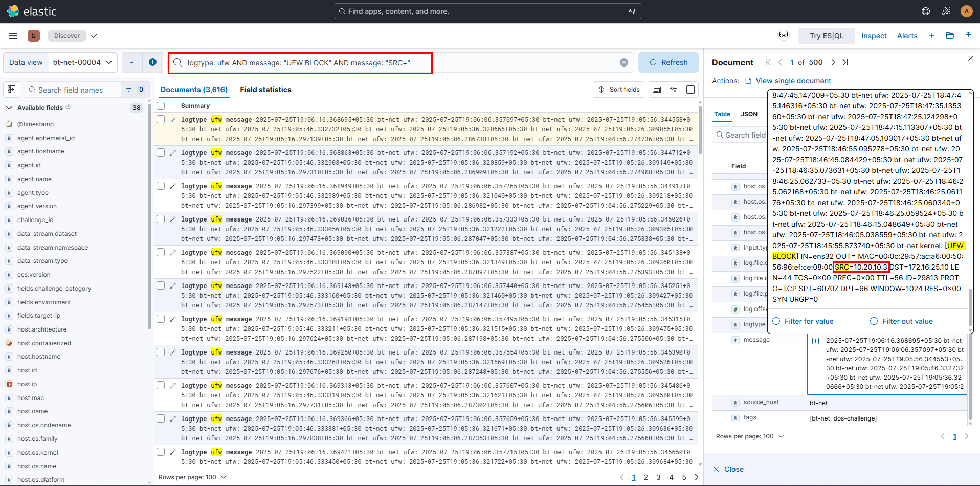Select the fifth document row checkbox
Screen dimensions: 980x486
click(x=161, y=252)
